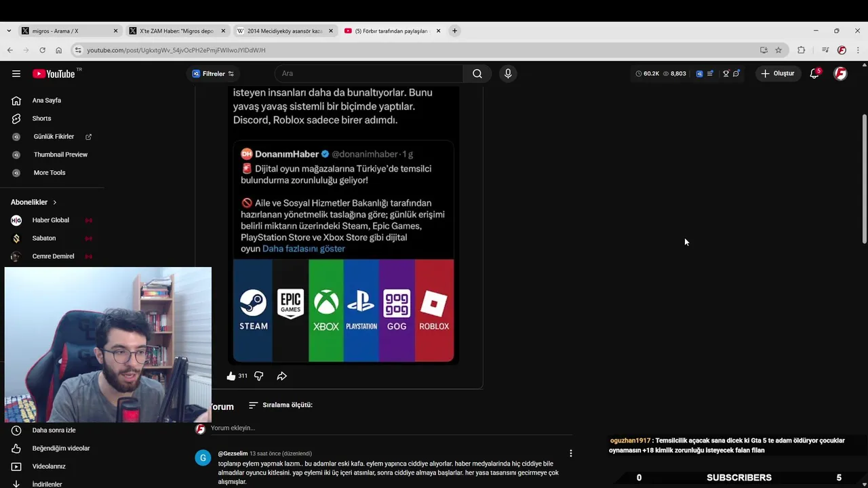The width and height of the screenshot is (868, 488).
Task: Open the Sıralama ölçütü sort dropdown
Action: [280, 405]
